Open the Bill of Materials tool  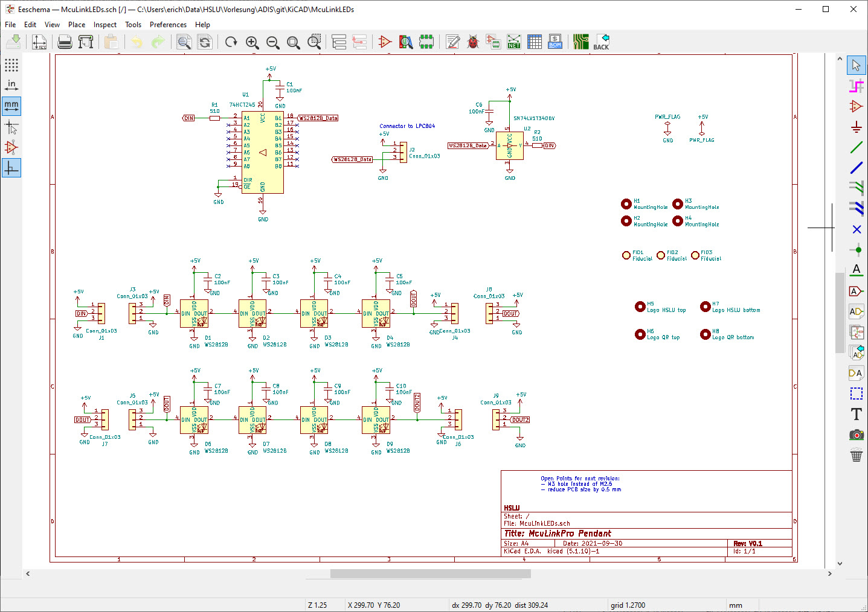click(555, 42)
